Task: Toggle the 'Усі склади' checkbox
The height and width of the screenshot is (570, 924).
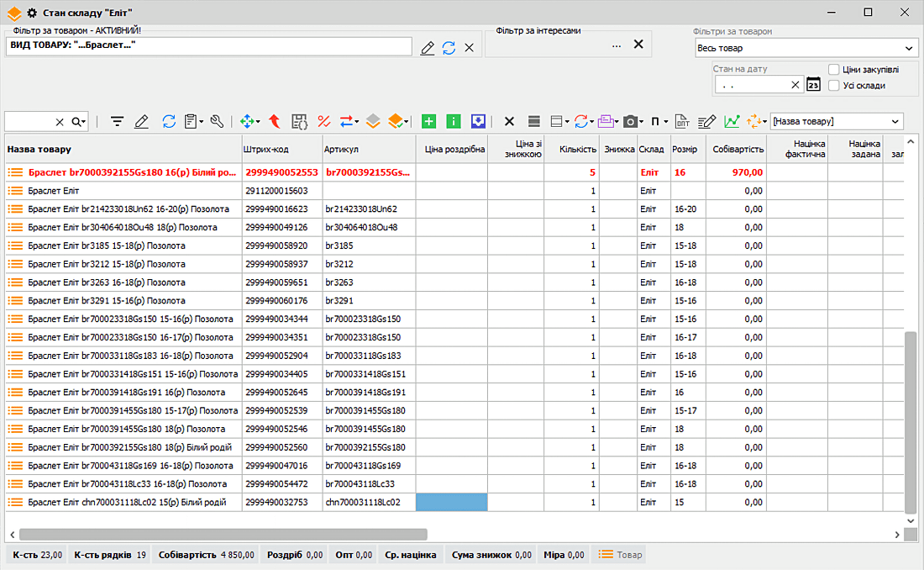Action: (x=834, y=85)
